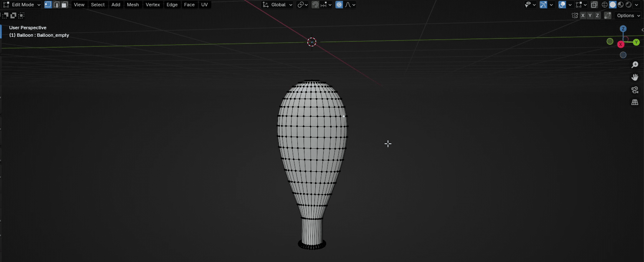Screen dimensions: 644x262
Task: Switch perspective/orthographic grid icon
Action: (635, 102)
